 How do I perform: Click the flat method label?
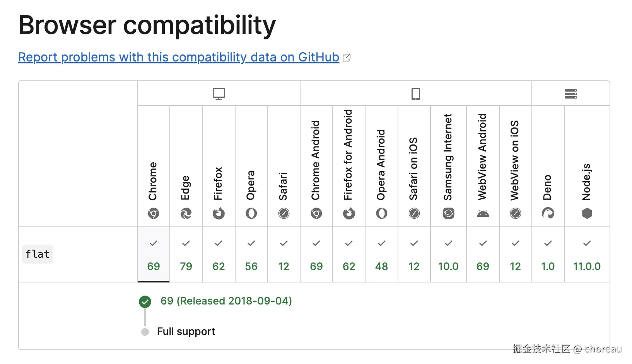pyautogui.click(x=38, y=254)
